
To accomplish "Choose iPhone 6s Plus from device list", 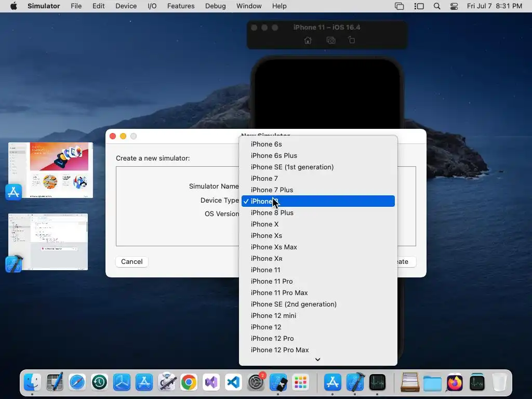I will 318,155.
